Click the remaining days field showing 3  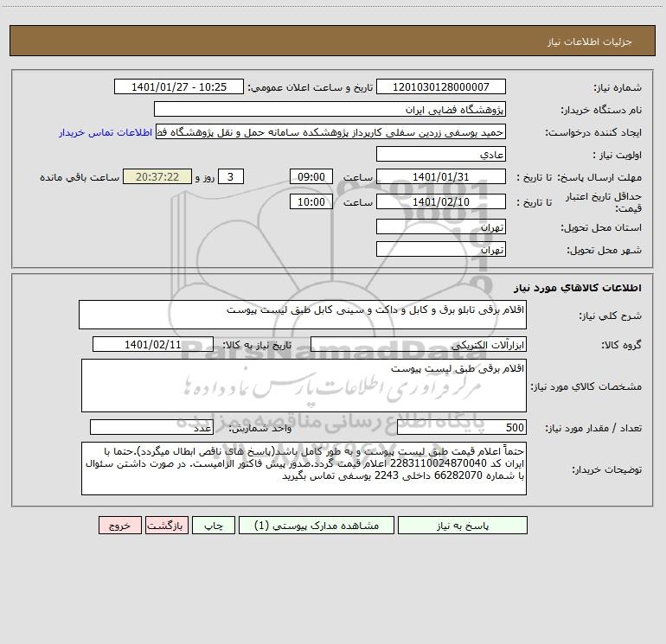[231, 176]
